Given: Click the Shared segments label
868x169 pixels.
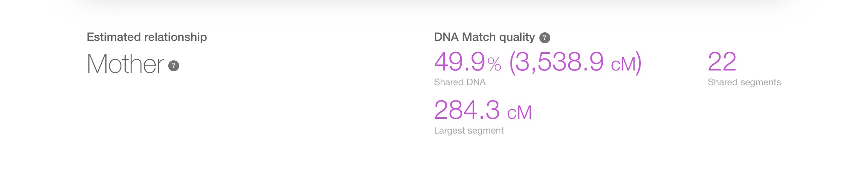Looking at the screenshot, I should point(744,82).
